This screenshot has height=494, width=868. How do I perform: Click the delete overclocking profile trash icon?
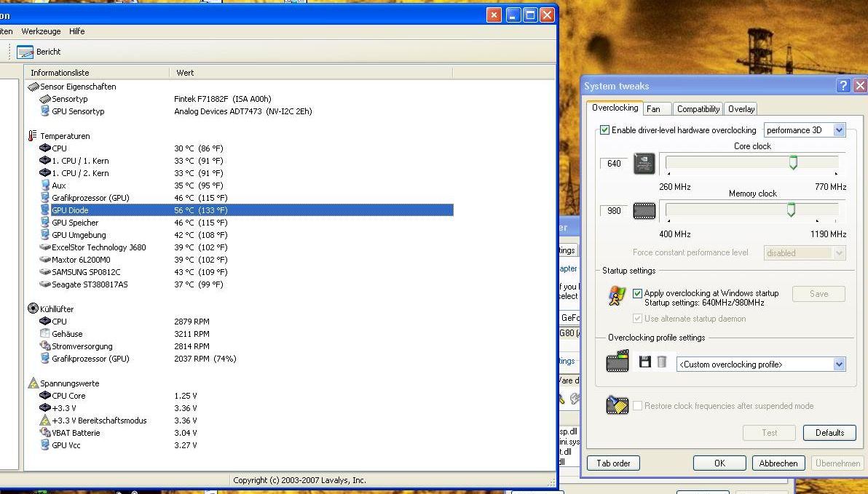(661, 362)
